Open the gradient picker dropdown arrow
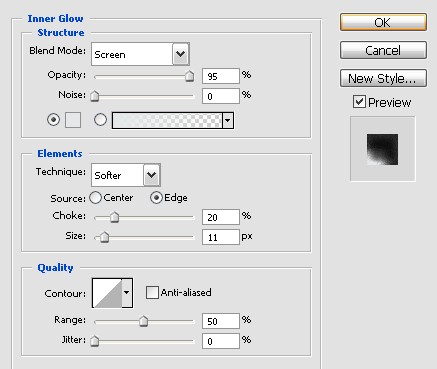 click(x=228, y=120)
